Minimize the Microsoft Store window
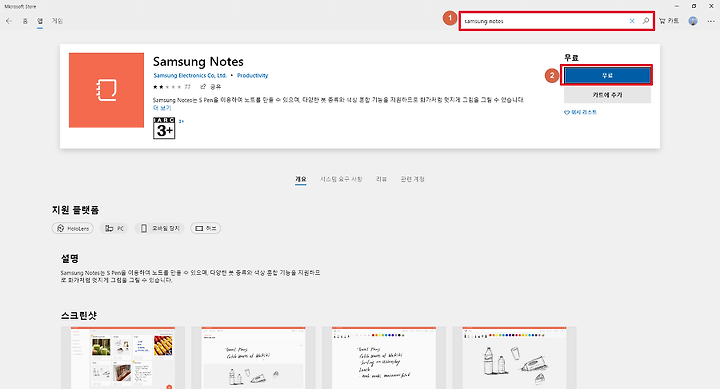720x389 pixels. pyautogui.click(x=676, y=6)
